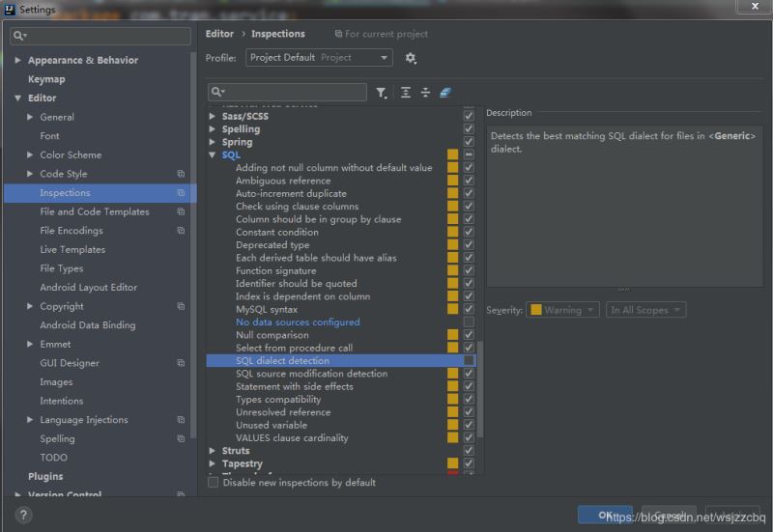
Task: Uncheck the MySQL syntax inspection checkbox
Action: 469,309
